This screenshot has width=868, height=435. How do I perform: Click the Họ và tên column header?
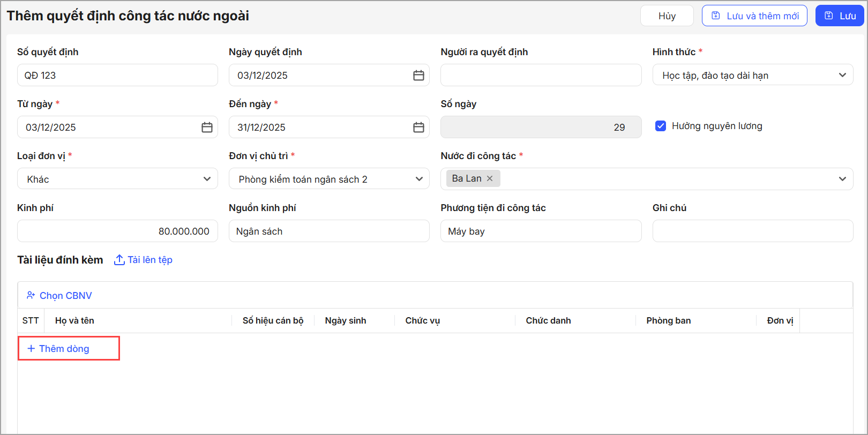tap(75, 320)
